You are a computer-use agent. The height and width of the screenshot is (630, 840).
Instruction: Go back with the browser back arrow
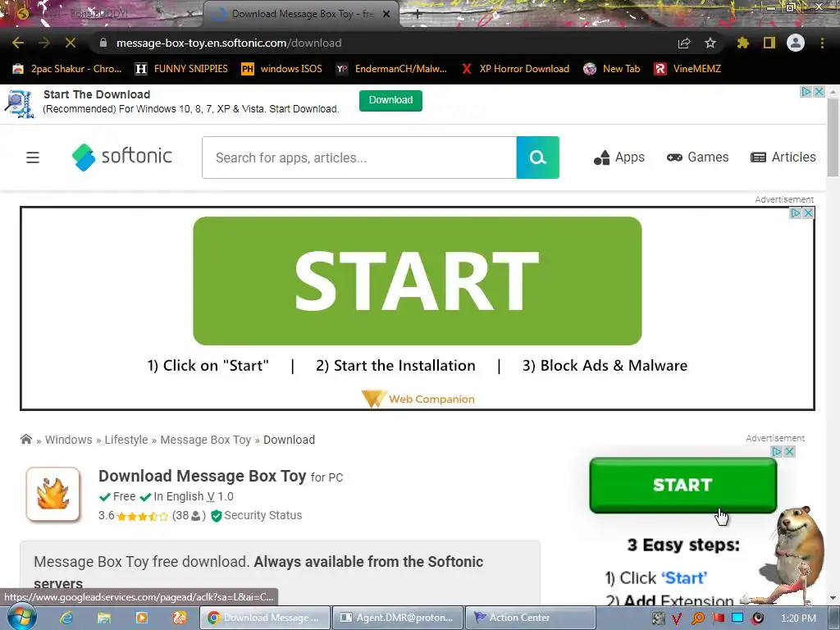(18, 43)
